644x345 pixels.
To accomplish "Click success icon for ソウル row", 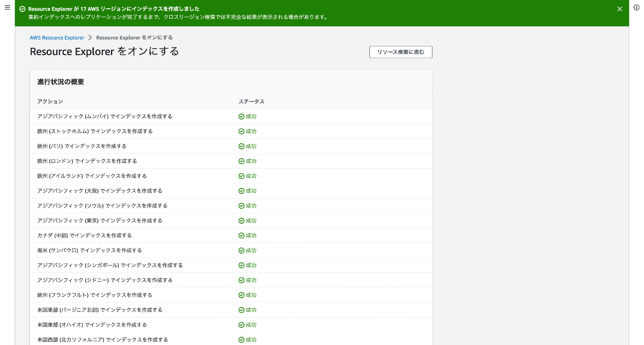I will pyautogui.click(x=241, y=206).
